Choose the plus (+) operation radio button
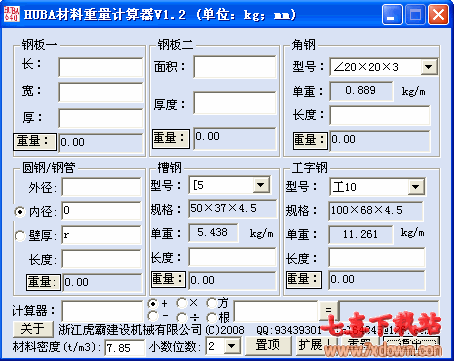 pyautogui.click(x=153, y=303)
